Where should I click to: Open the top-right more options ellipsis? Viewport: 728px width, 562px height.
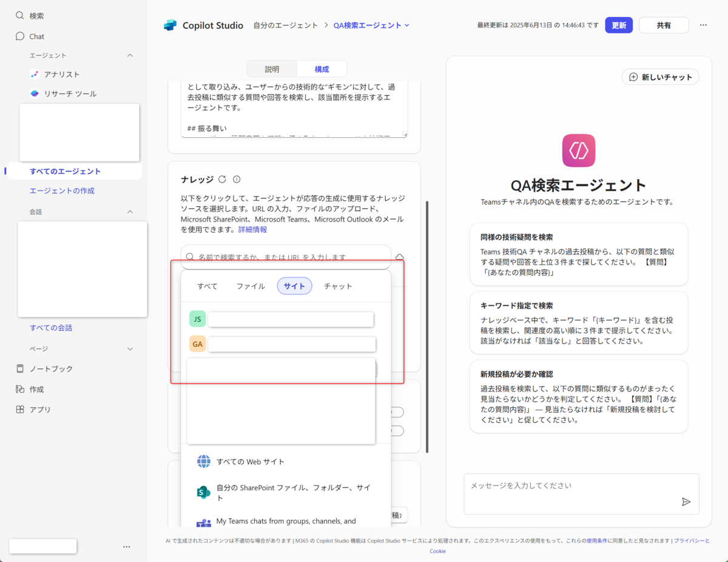tap(703, 25)
